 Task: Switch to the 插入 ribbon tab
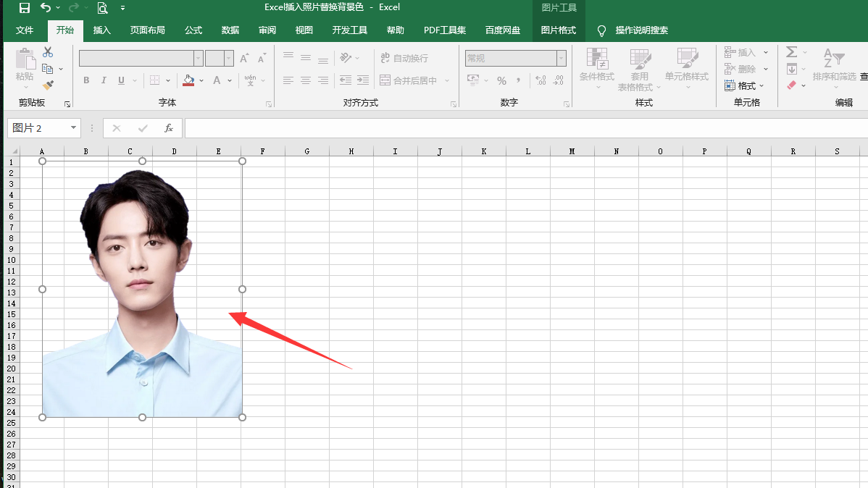[x=102, y=30]
